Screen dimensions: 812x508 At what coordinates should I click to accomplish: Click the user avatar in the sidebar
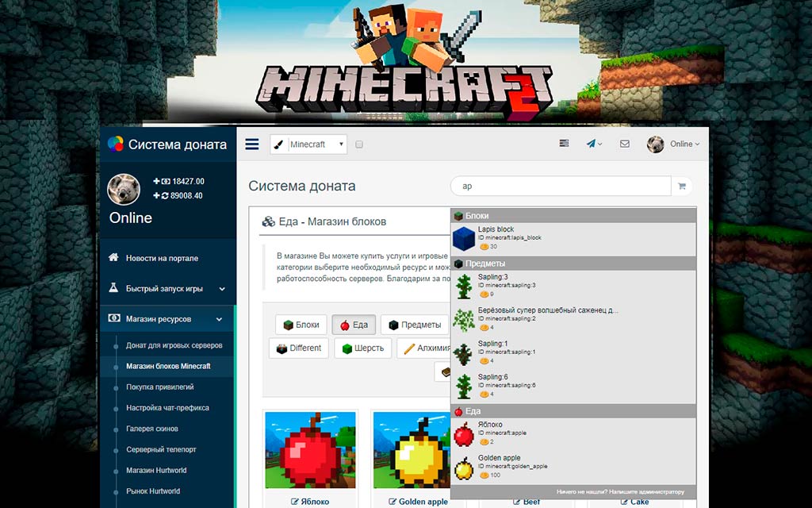123,189
